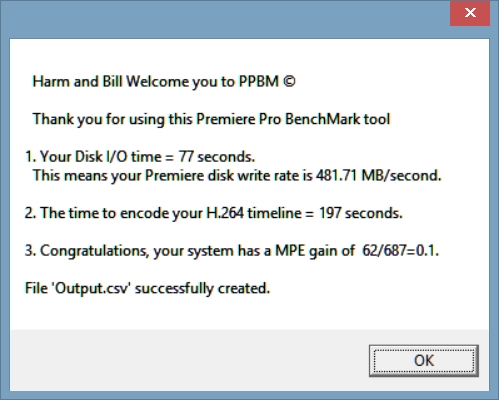Click the word MPE in result three

click(x=290, y=251)
